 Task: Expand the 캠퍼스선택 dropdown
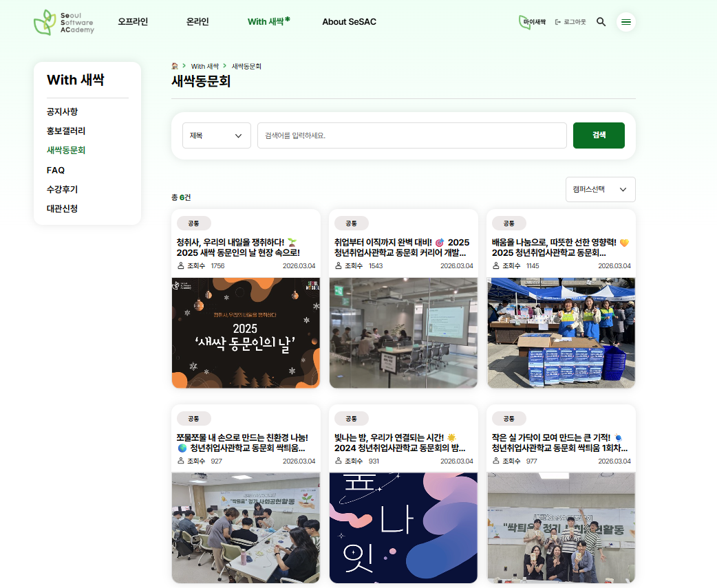point(601,189)
